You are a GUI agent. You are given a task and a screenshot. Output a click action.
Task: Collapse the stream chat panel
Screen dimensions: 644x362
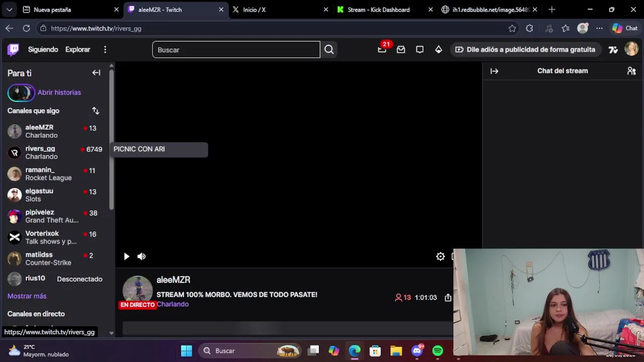[x=494, y=71]
